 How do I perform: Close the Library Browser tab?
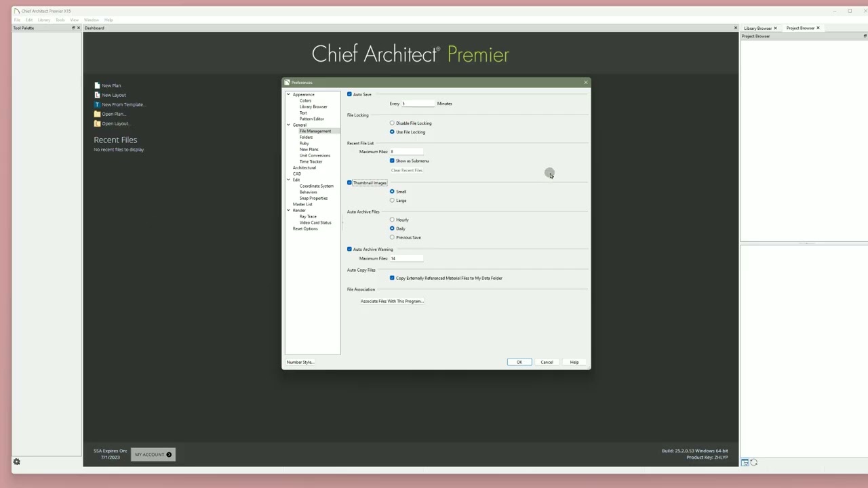775,28
